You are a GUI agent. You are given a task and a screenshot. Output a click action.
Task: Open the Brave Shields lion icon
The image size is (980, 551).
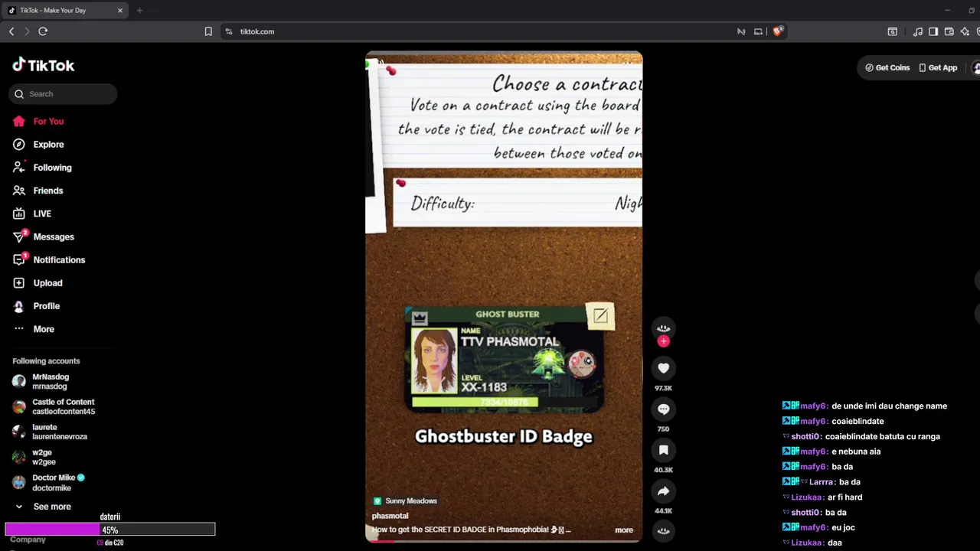(777, 31)
